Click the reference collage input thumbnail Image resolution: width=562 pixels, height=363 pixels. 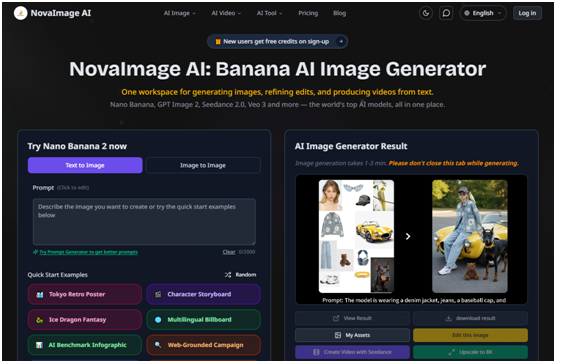click(356, 236)
